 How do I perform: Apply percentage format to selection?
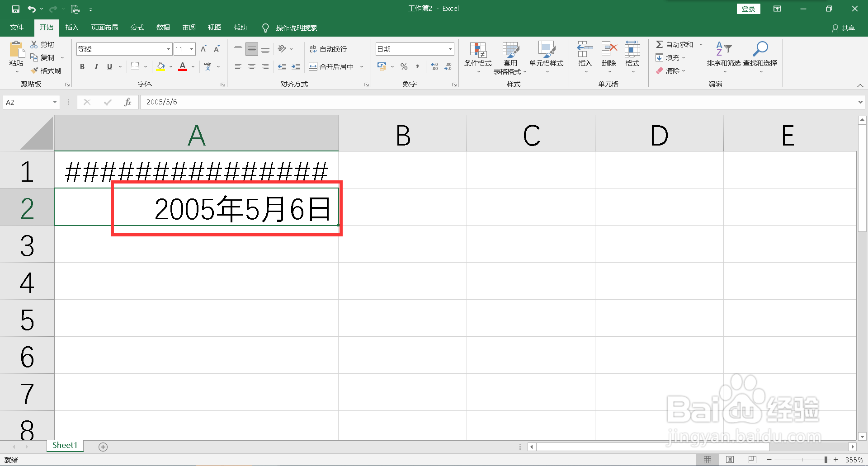[404, 66]
